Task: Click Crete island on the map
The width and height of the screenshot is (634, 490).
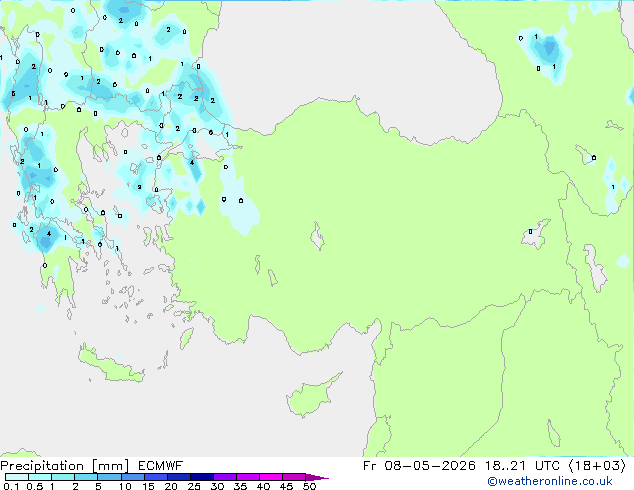Action: click(x=111, y=366)
